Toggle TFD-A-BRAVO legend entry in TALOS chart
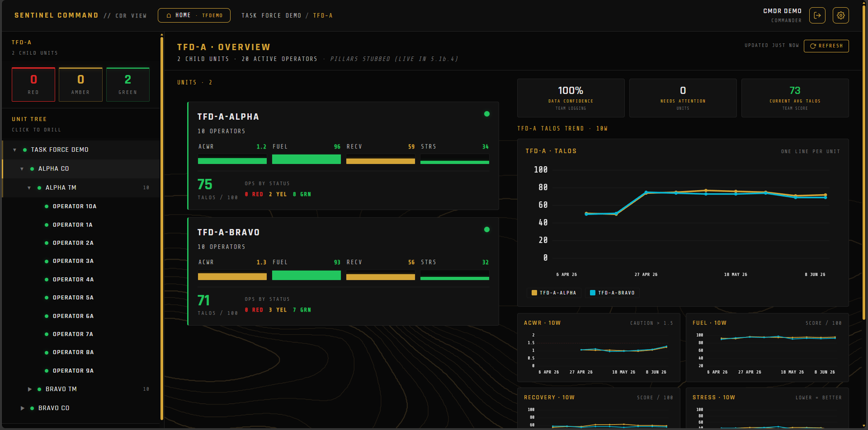Image resolution: width=868 pixels, height=430 pixels. tap(613, 293)
